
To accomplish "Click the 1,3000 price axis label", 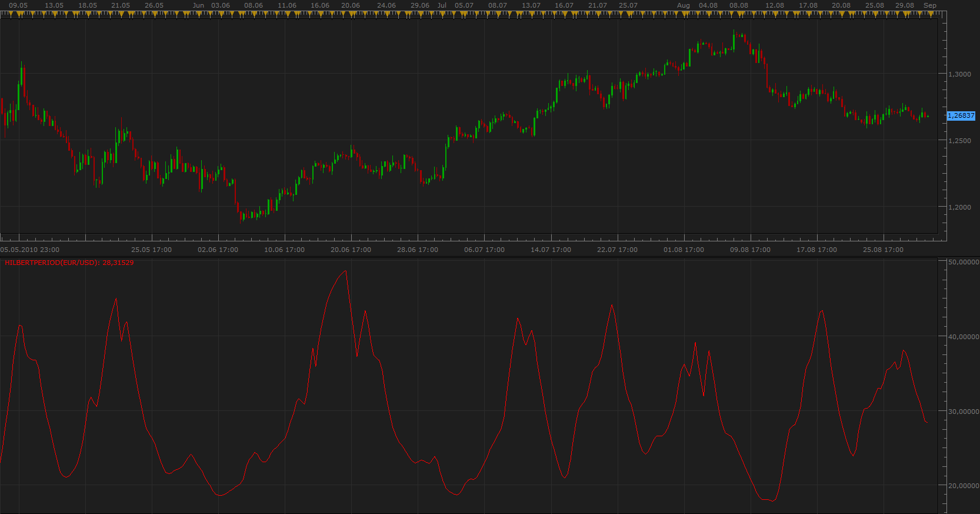I will [x=960, y=74].
